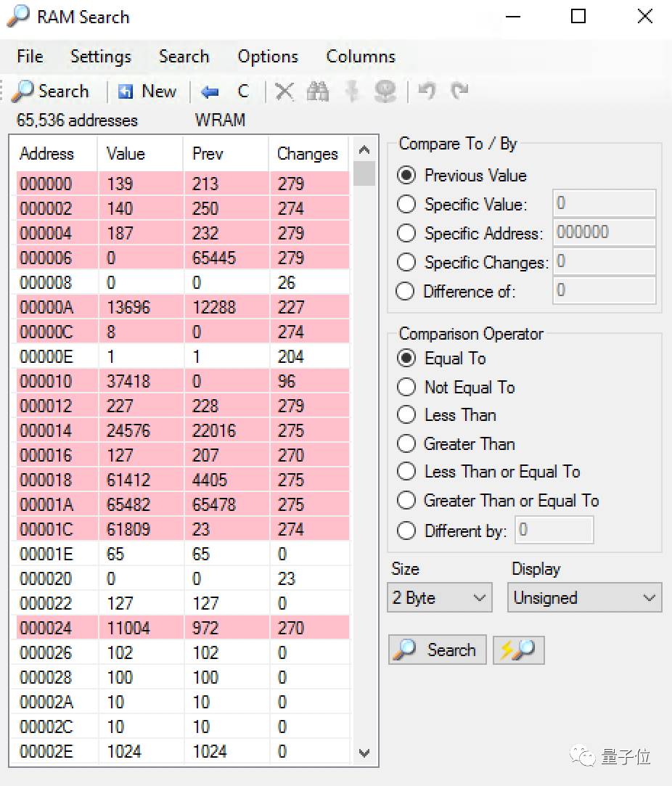Click the X remove addresses icon

[284, 91]
